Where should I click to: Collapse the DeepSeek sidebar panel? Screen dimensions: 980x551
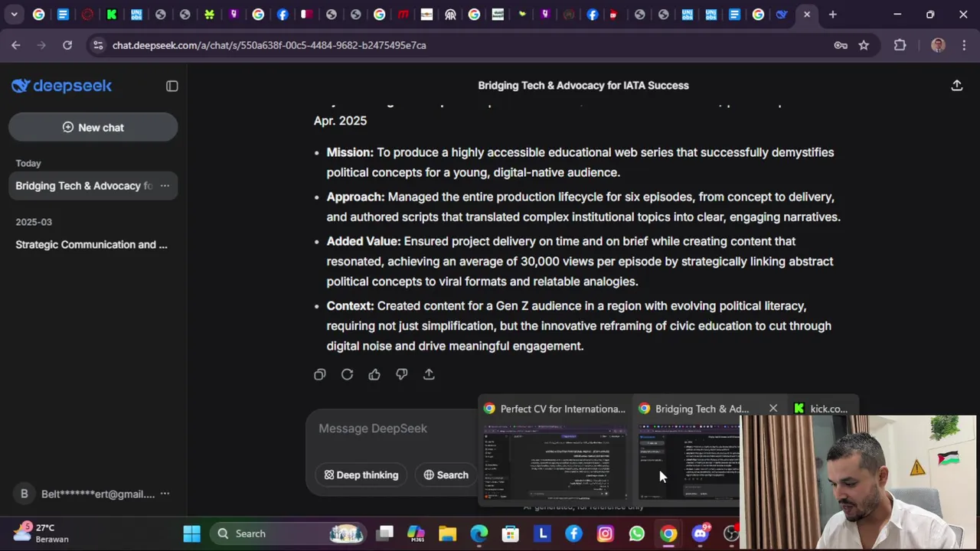pyautogui.click(x=172, y=86)
